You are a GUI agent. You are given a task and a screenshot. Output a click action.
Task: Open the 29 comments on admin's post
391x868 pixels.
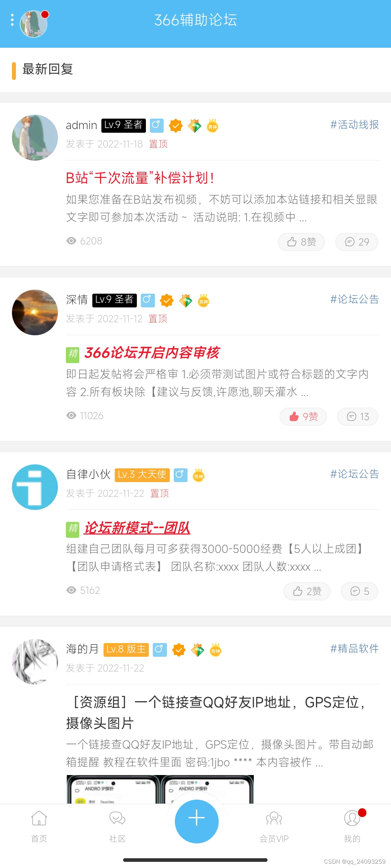coord(357,242)
